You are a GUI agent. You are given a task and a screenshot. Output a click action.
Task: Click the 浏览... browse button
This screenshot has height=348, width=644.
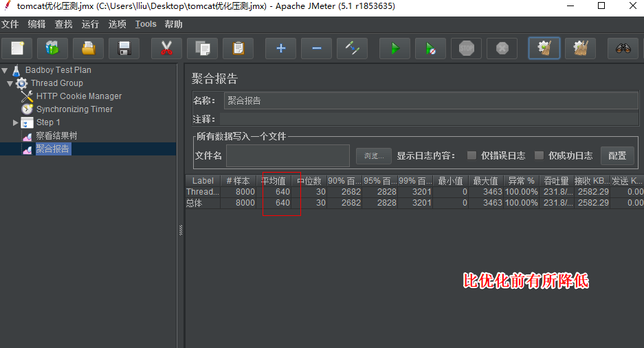point(374,156)
